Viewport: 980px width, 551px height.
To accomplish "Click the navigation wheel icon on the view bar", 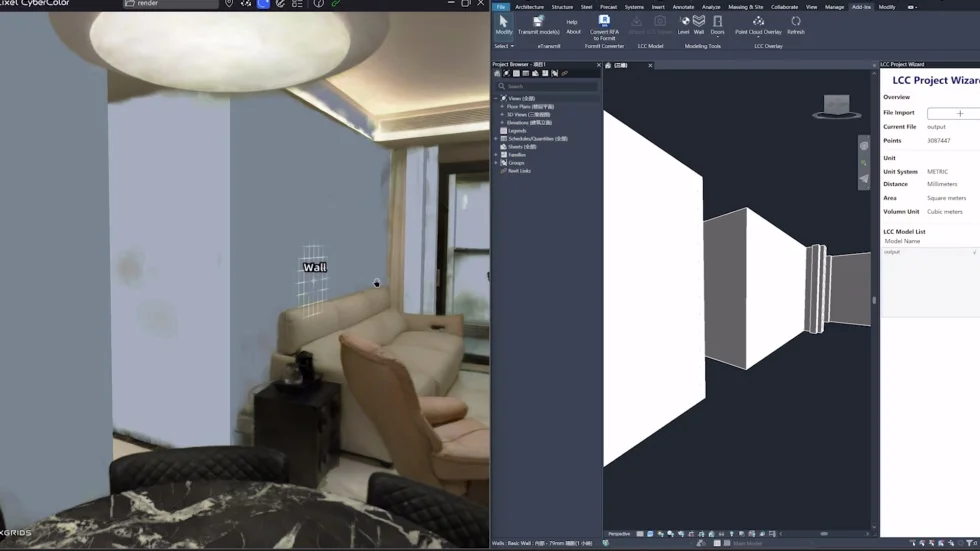I will 864,146.
